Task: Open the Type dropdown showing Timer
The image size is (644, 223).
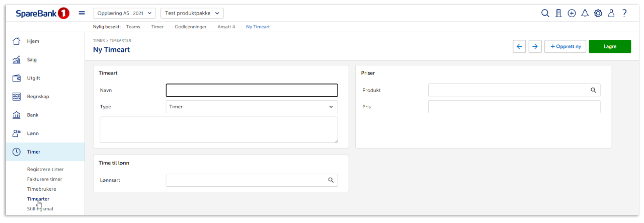Action: (252, 107)
